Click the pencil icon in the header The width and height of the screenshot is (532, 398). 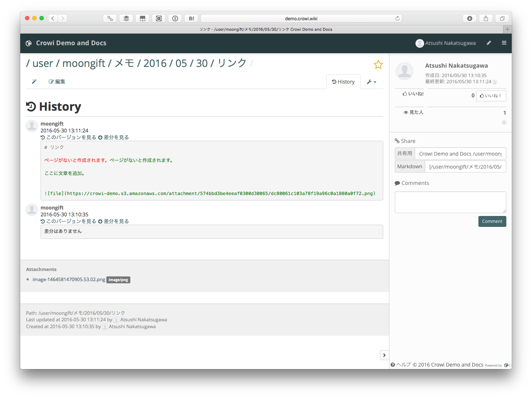[x=489, y=43]
